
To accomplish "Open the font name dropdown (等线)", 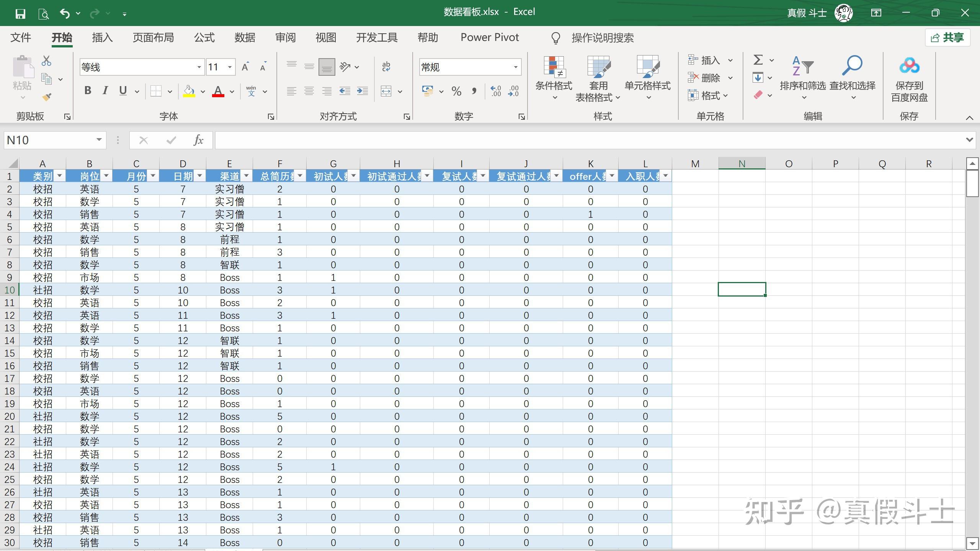I will (199, 67).
